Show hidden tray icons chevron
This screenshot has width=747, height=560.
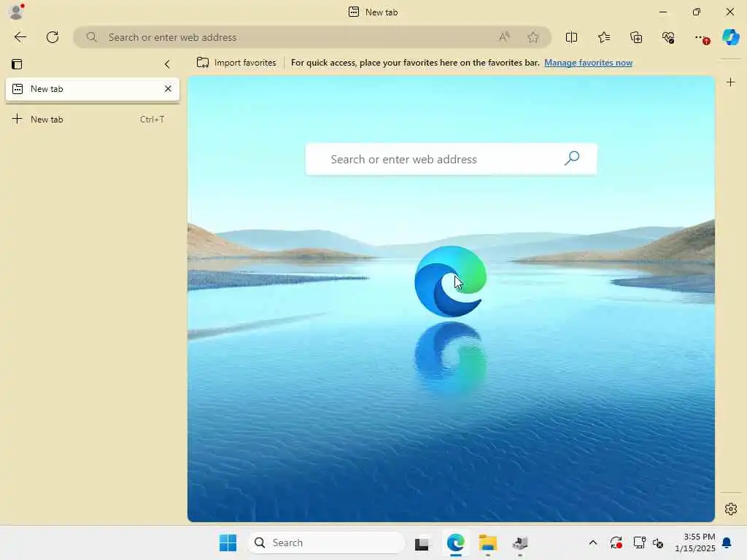click(592, 542)
